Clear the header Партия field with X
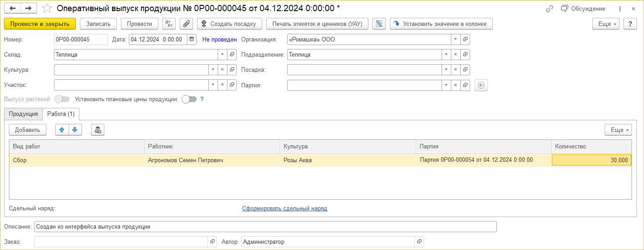 455,85
